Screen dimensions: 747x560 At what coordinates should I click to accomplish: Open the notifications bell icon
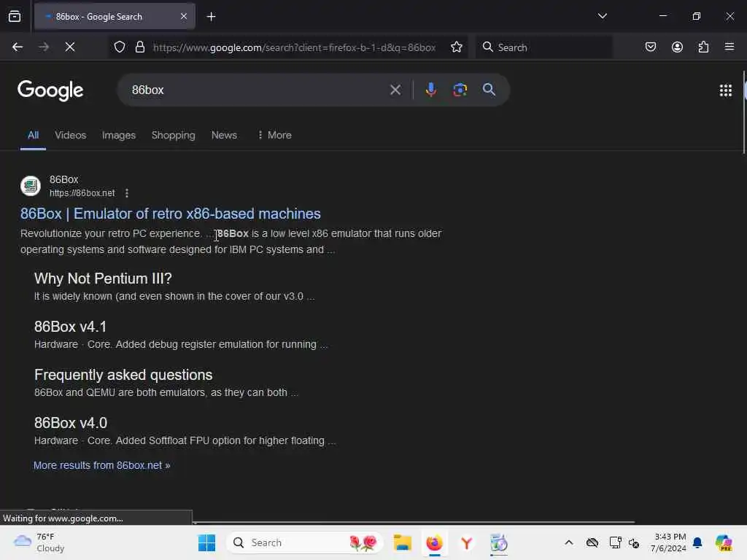point(697,542)
